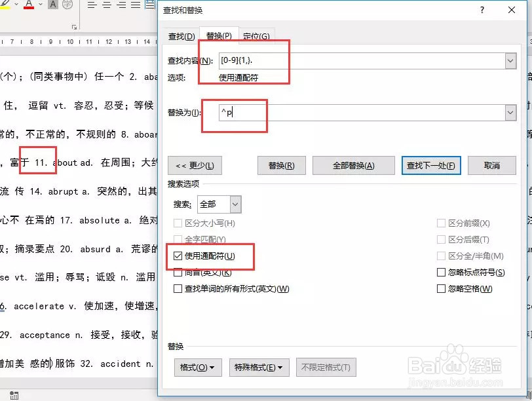Toggle the 区分后缀(T) checkbox
This screenshot has height=401, width=532.
click(x=441, y=240)
